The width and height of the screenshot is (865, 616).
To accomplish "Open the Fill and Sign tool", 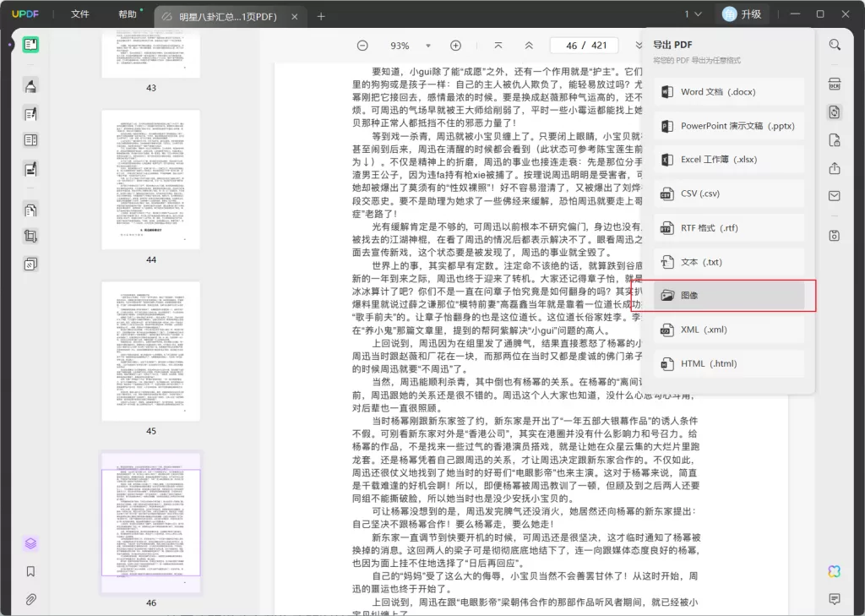I will click(x=31, y=168).
